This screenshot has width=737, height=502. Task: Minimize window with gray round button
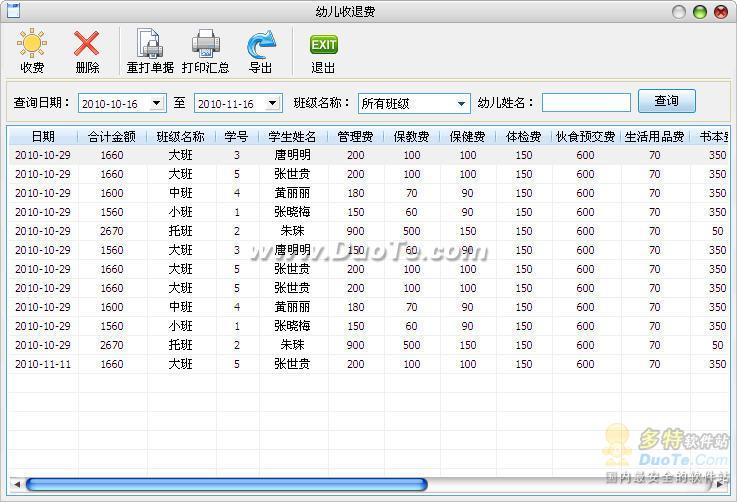[679, 12]
